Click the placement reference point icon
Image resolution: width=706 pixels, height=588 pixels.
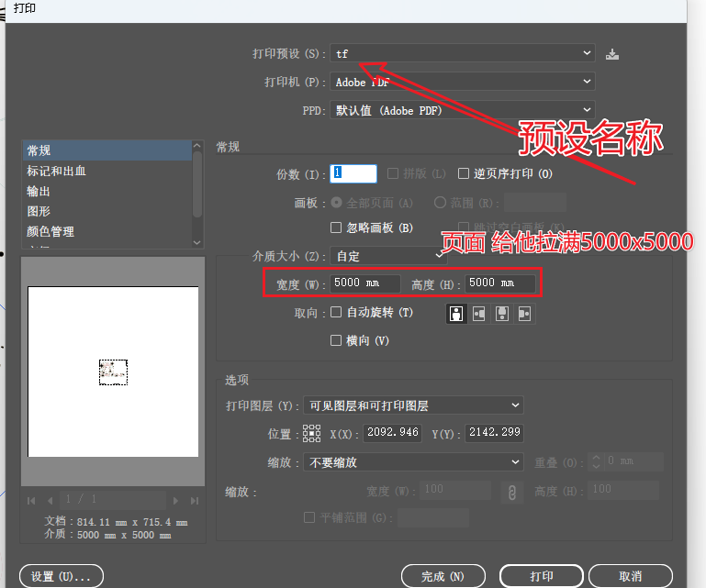tap(311, 434)
